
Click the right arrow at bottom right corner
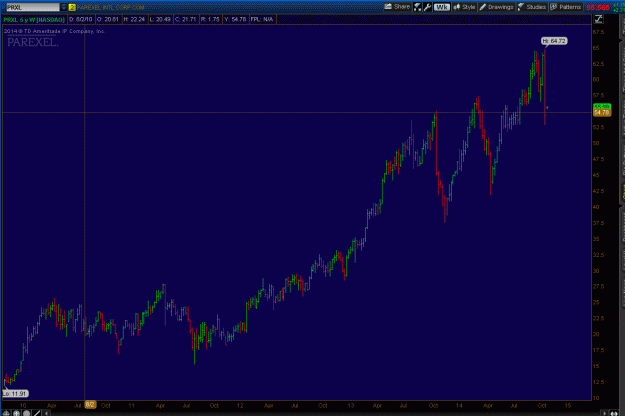coord(605,413)
